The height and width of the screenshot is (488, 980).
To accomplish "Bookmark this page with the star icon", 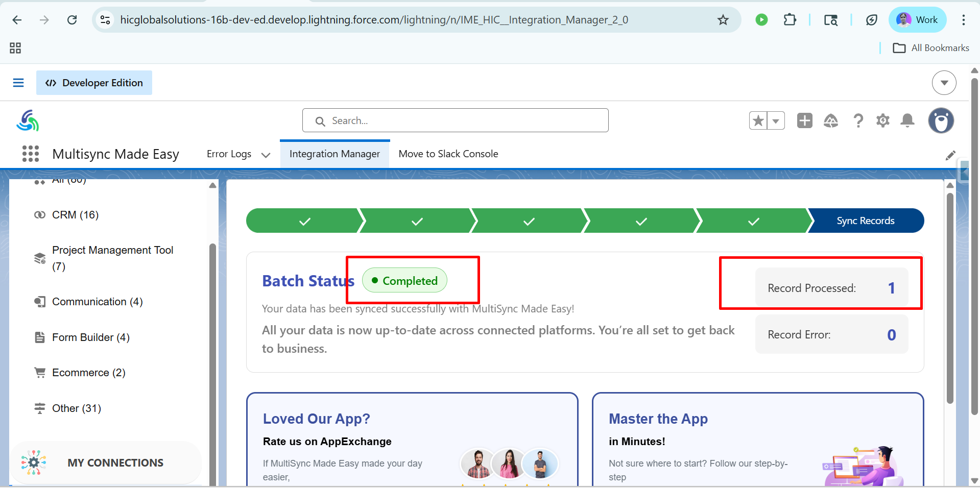I will (x=723, y=20).
